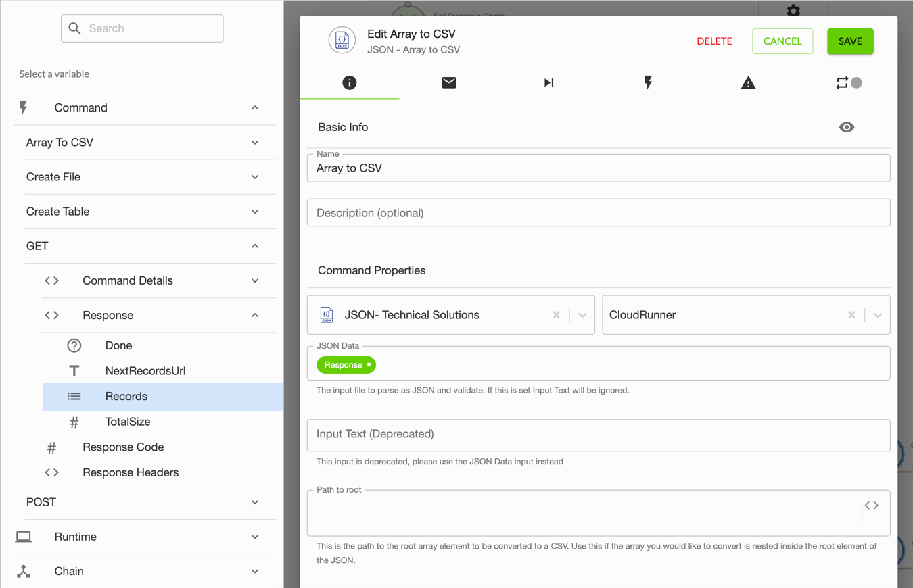Save the Array to CSV command
The height and width of the screenshot is (588, 913).
point(850,41)
